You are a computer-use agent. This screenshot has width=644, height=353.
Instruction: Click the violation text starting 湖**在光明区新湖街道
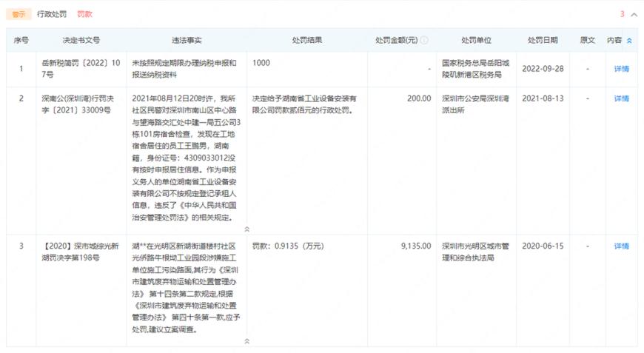point(186,287)
